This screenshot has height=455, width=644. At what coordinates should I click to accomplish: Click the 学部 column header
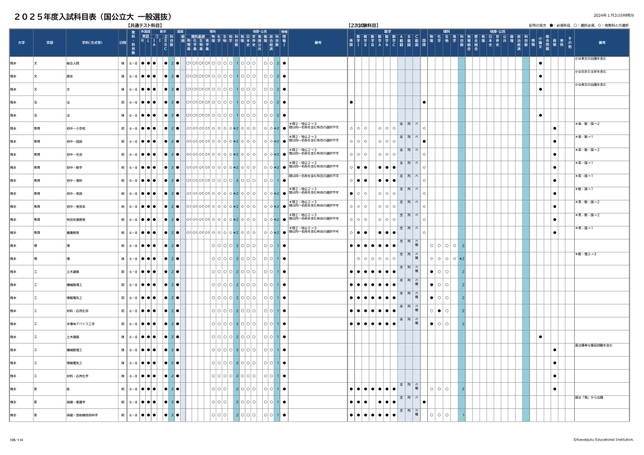48,43
